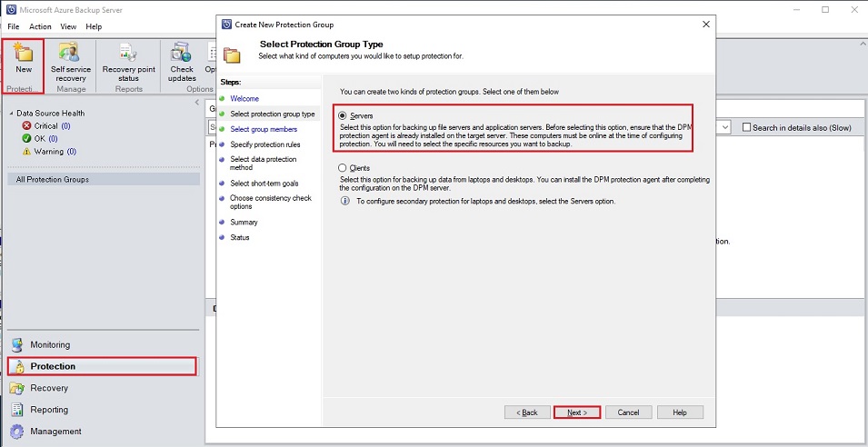Open the search filter dropdown arrow
This screenshot has height=447, width=868.
pos(724,128)
